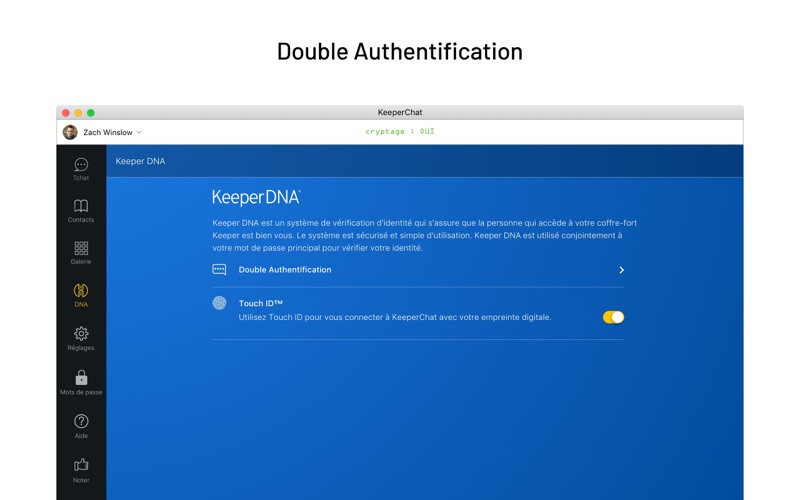This screenshot has height=500, width=800.
Task: Click the Touch ID™ label
Action: click(261, 303)
